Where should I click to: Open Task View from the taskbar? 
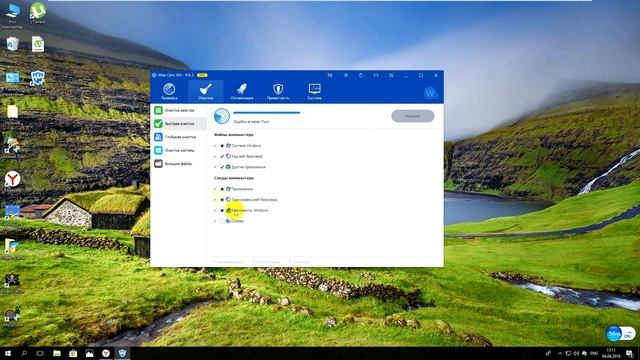click(40, 353)
